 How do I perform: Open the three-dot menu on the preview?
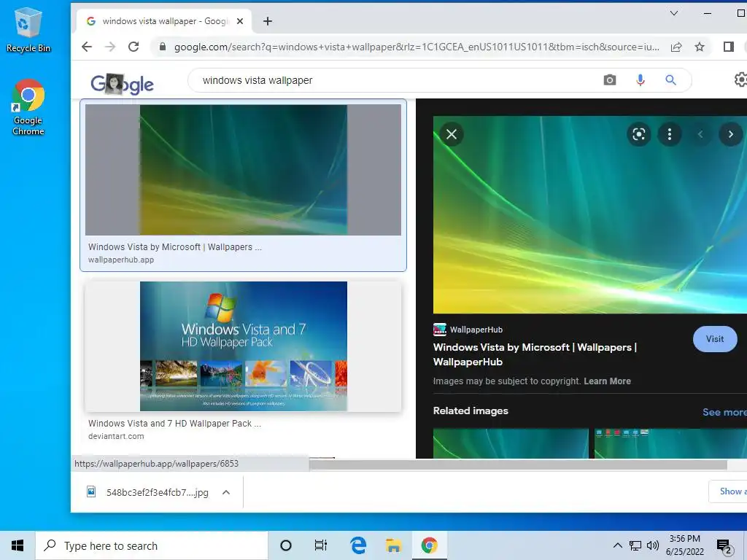point(670,134)
